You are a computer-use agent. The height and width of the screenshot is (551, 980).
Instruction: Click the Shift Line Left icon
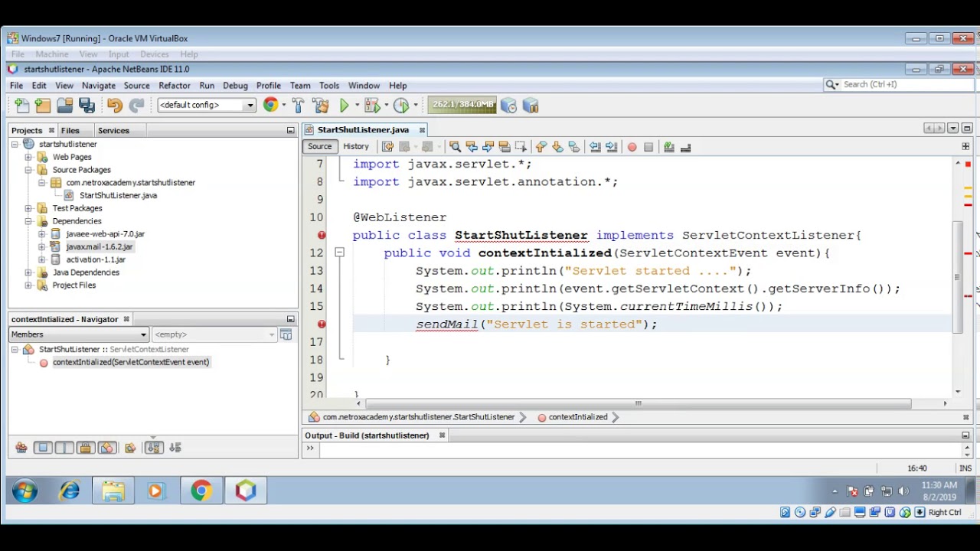(595, 147)
